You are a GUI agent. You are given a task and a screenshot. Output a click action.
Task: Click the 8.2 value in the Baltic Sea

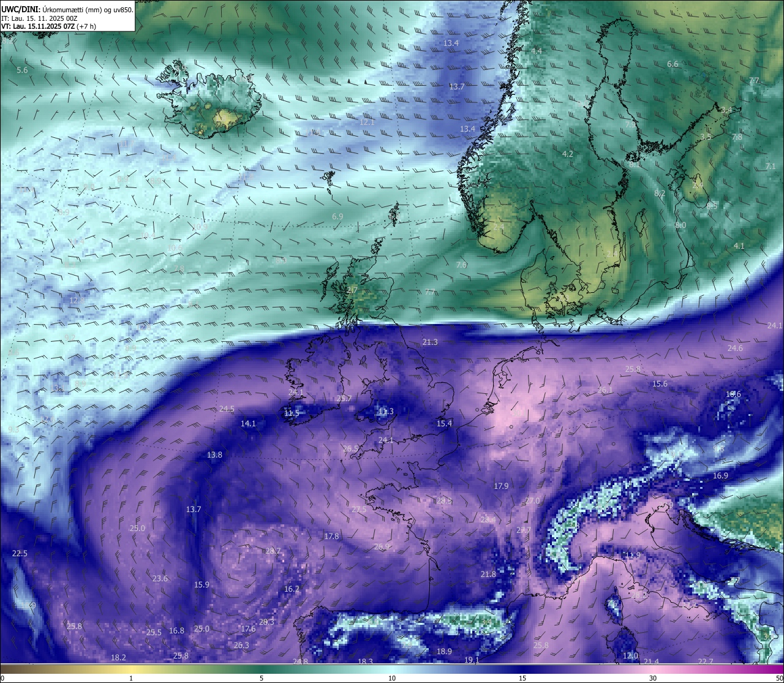[x=660, y=194]
